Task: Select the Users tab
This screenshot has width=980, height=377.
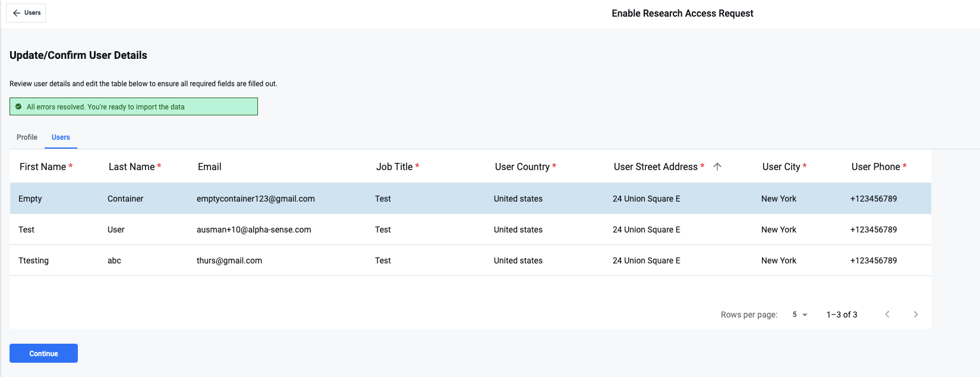Action: (x=61, y=137)
